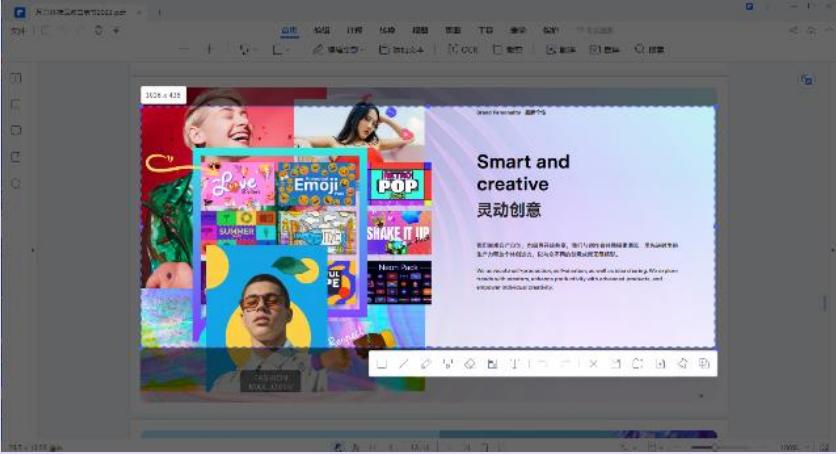Click the share icon at top right
The width and height of the screenshot is (836, 454).
(x=793, y=30)
